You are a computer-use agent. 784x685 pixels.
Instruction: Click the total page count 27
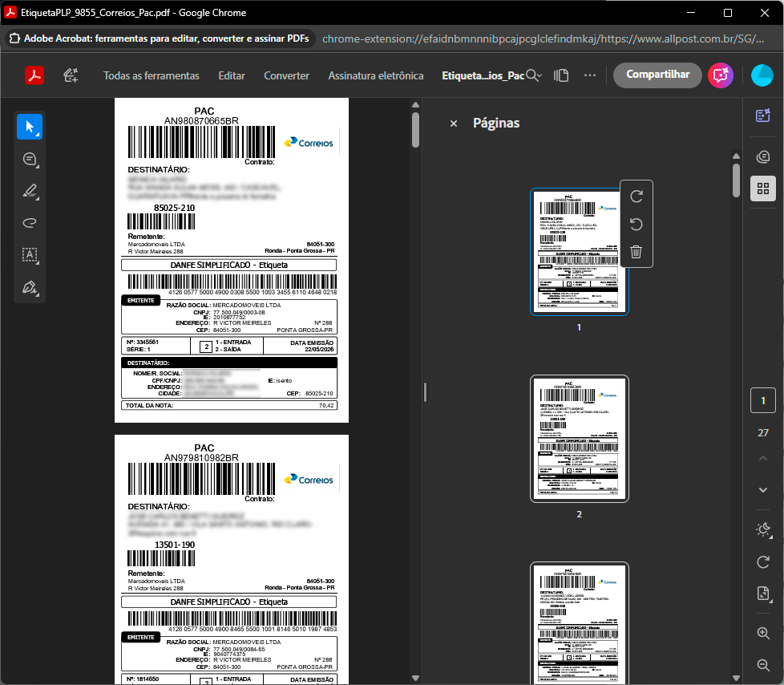point(763,433)
